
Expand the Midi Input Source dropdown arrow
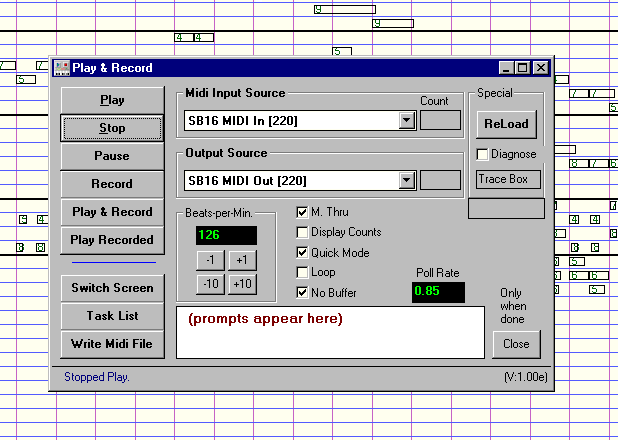[x=407, y=120]
